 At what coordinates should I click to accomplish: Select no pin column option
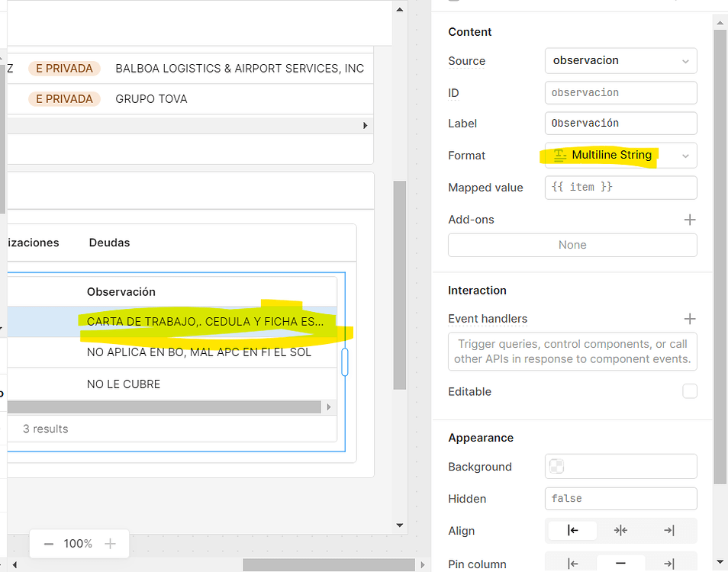pyautogui.click(x=620, y=564)
